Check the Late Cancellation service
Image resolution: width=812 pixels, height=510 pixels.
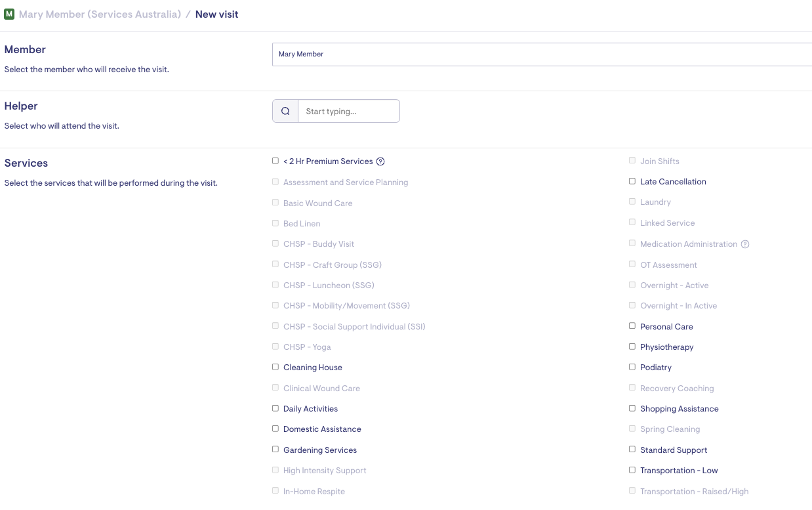[x=632, y=181]
